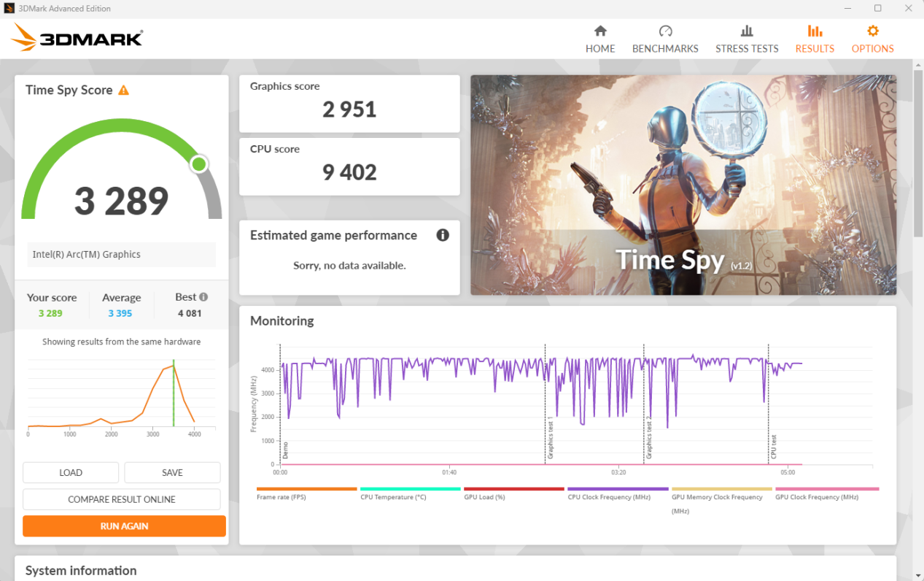The image size is (924, 581).
Task: Click the Graphics test 2 marker on the chart
Action: (x=648, y=438)
